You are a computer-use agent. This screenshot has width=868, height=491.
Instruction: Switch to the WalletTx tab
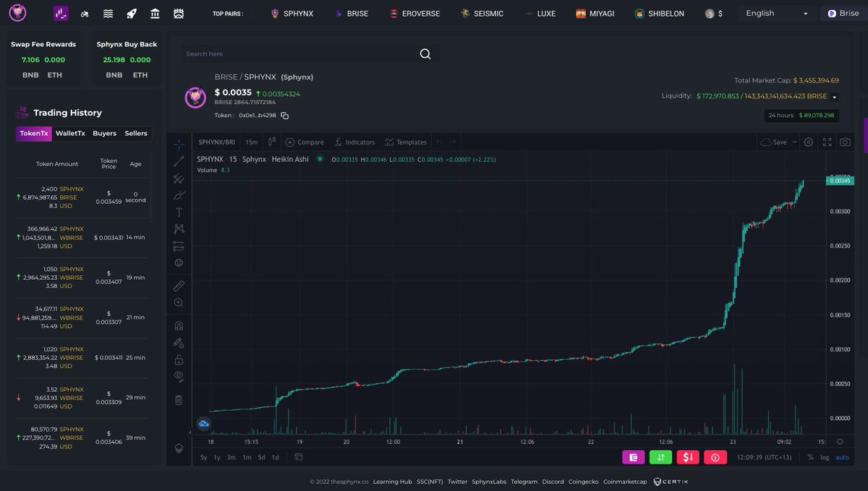click(x=70, y=133)
